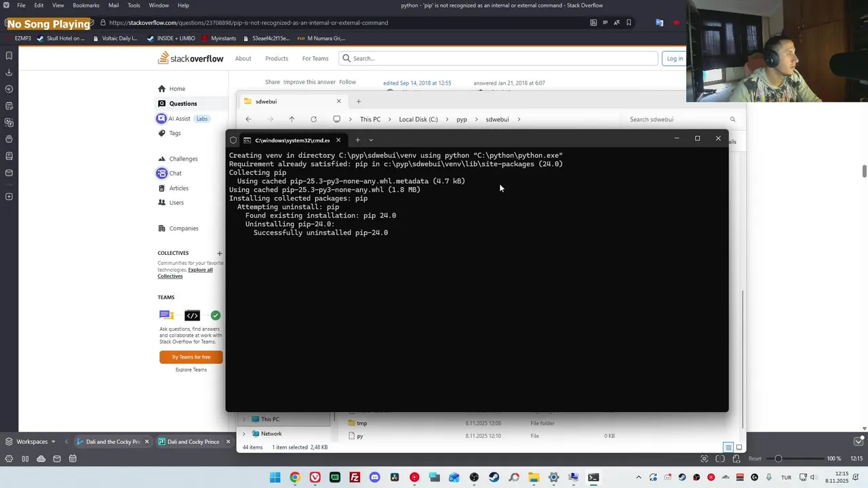868x488 pixels.
Task: Open new tab in File Explorer
Action: click(359, 102)
